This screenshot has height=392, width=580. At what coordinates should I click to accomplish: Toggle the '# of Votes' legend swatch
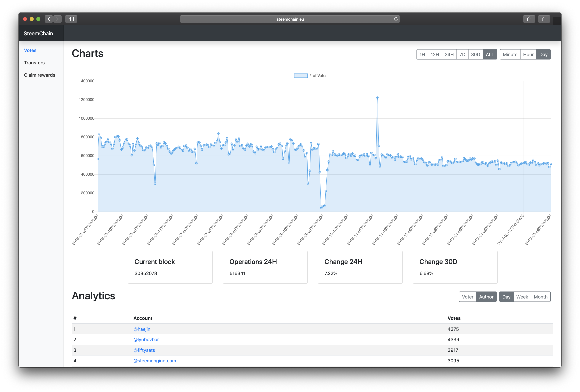pyautogui.click(x=301, y=76)
